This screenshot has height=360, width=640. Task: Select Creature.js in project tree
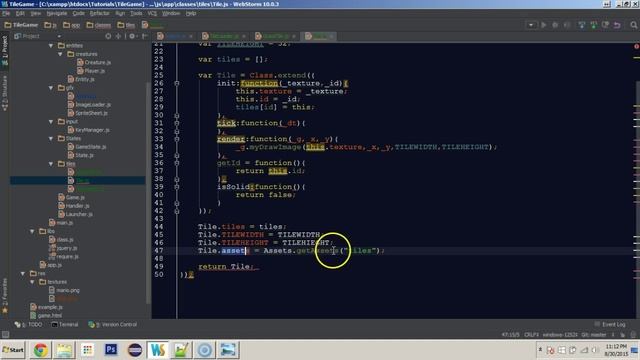tap(93, 62)
